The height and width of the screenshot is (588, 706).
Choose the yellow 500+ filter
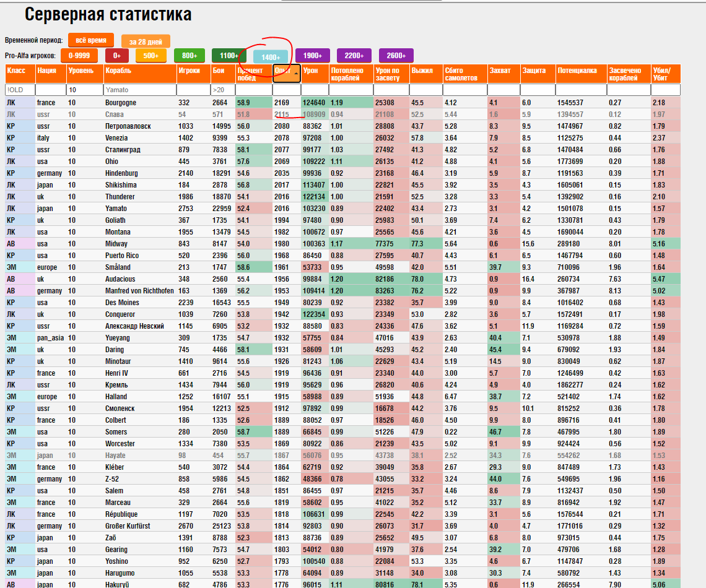click(x=151, y=55)
